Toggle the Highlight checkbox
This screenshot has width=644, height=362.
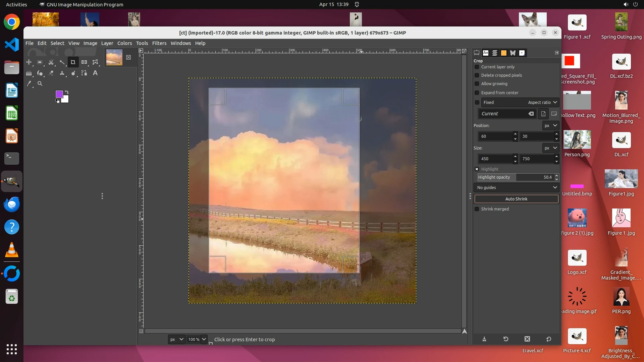click(477, 169)
